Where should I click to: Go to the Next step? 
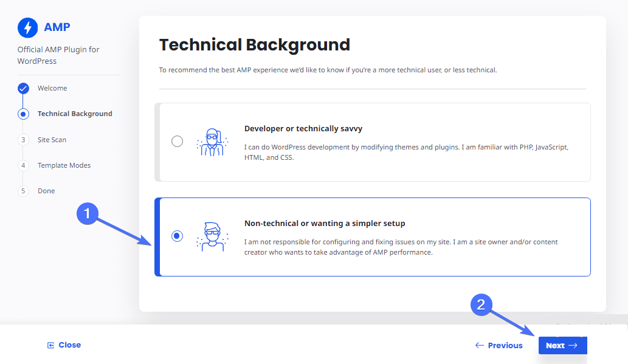pos(563,345)
